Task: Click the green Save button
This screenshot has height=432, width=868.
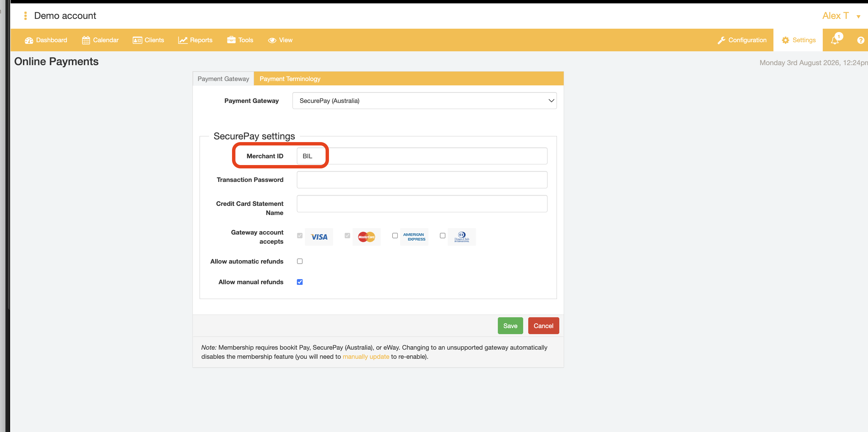Action: [510, 326]
